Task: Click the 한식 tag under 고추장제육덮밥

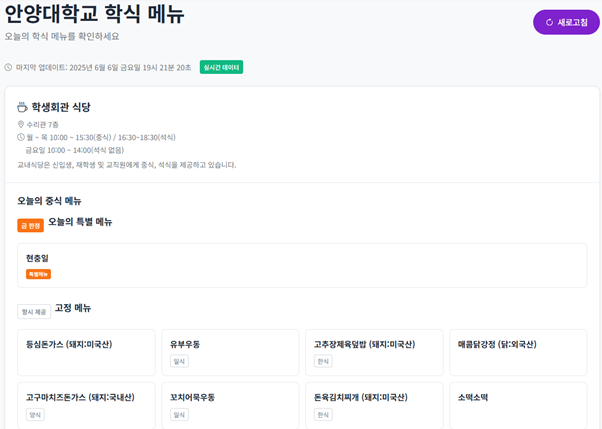Action: [323, 361]
